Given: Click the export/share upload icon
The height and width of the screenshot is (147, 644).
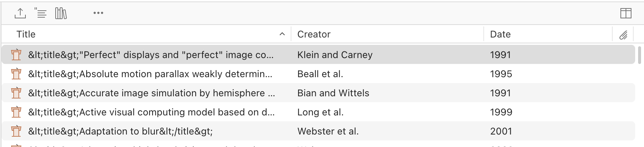Looking at the screenshot, I should coord(20,13).
